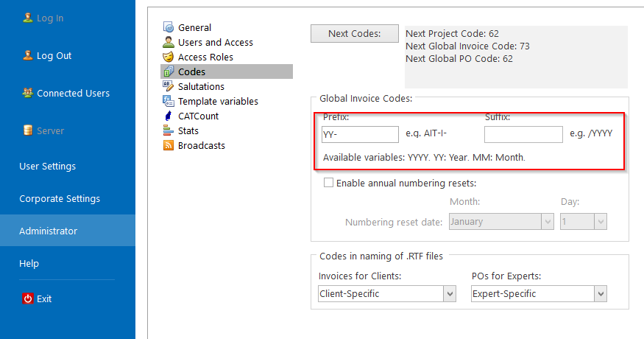Enable annual numbering resets checkbox

coord(328,183)
